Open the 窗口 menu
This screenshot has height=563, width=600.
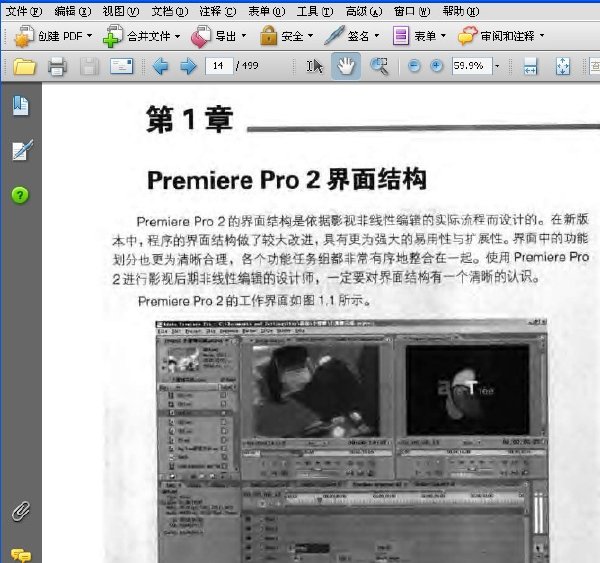pyautogui.click(x=412, y=11)
